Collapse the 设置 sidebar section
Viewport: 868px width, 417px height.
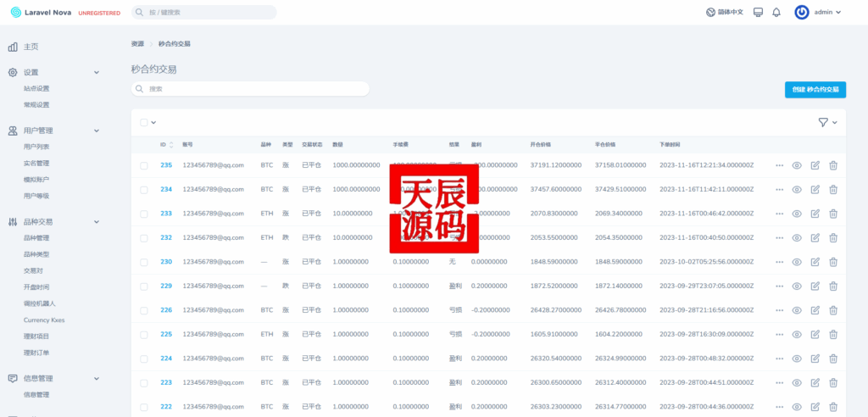(97, 73)
